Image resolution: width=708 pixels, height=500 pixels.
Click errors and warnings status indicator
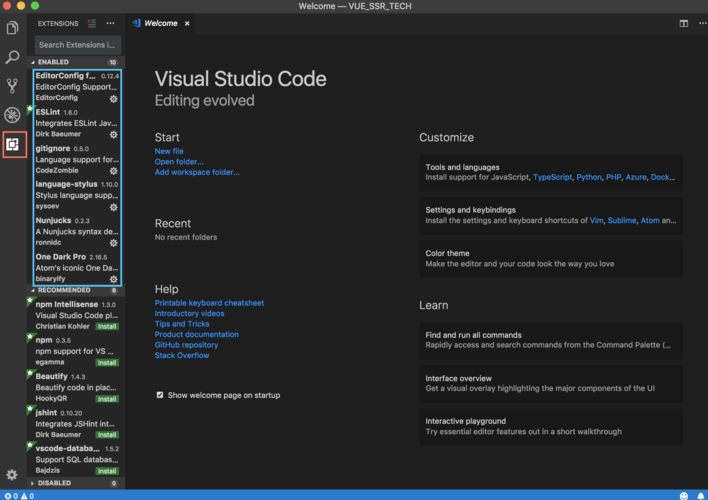(19, 495)
